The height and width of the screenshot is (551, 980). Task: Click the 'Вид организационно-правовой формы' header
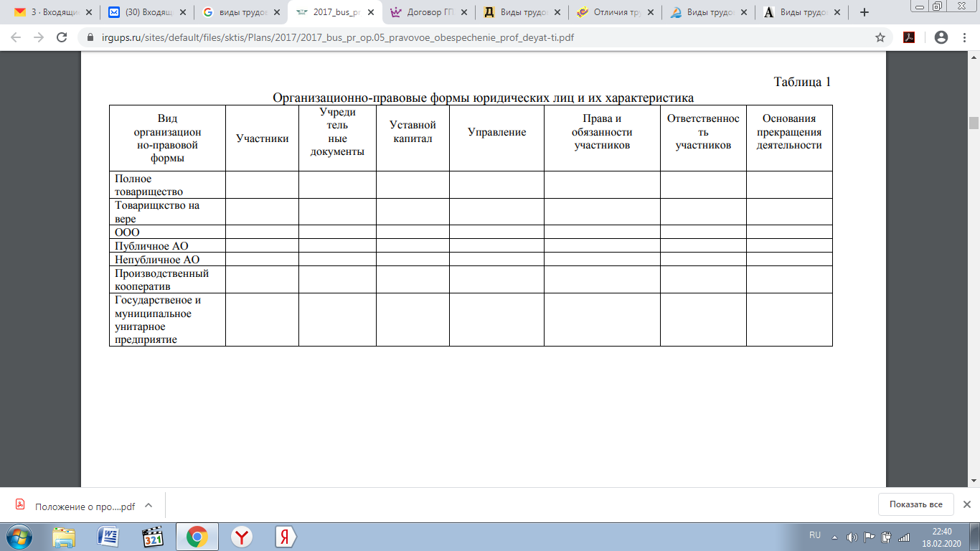pos(167,138)
